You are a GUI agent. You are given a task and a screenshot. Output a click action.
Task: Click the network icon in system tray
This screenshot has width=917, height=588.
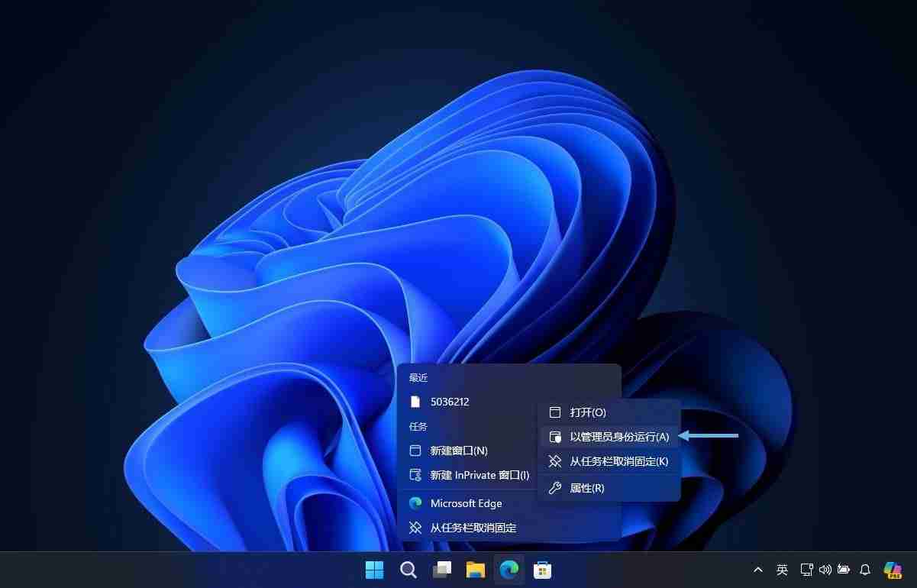806,570
